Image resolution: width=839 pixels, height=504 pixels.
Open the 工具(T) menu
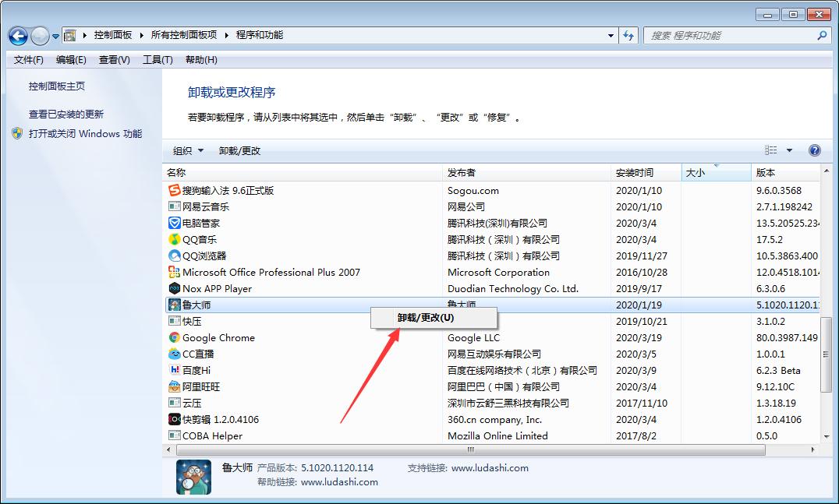[x=158, y=60]
